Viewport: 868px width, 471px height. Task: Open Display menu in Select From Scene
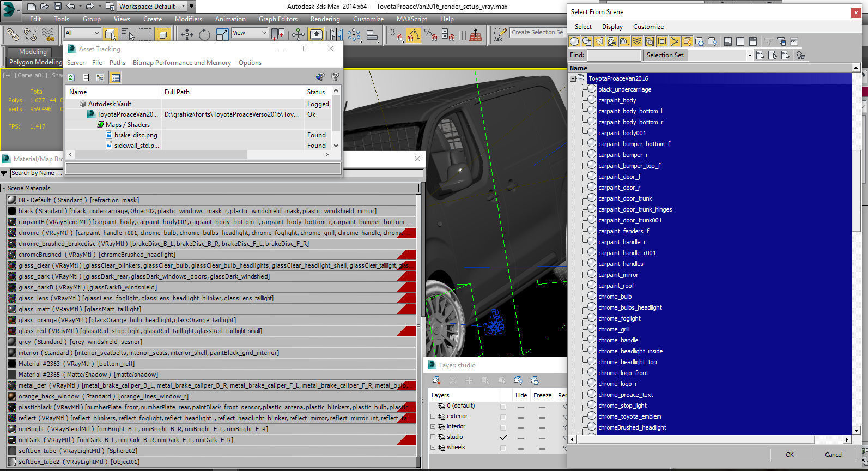(612, 27)
